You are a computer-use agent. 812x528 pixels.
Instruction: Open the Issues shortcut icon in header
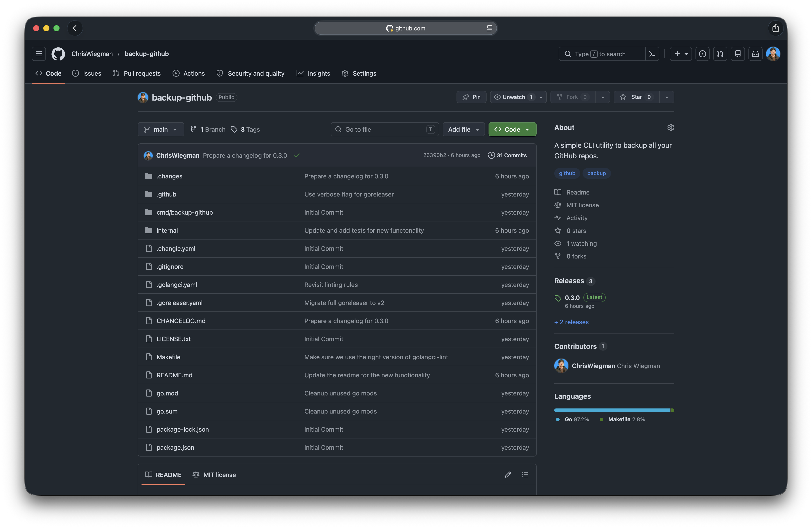702,54
